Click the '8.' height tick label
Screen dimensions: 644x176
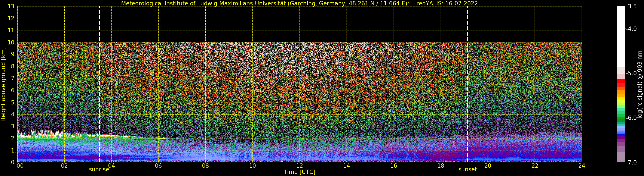pos(13,66)
